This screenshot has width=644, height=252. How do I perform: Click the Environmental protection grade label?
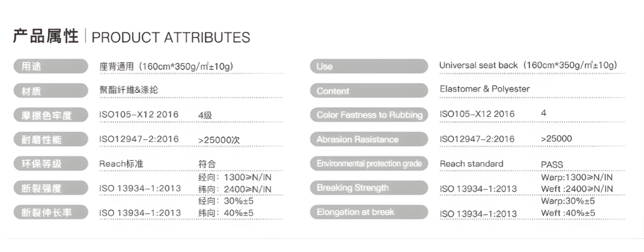pyautogui.click(x=368, y=163)
